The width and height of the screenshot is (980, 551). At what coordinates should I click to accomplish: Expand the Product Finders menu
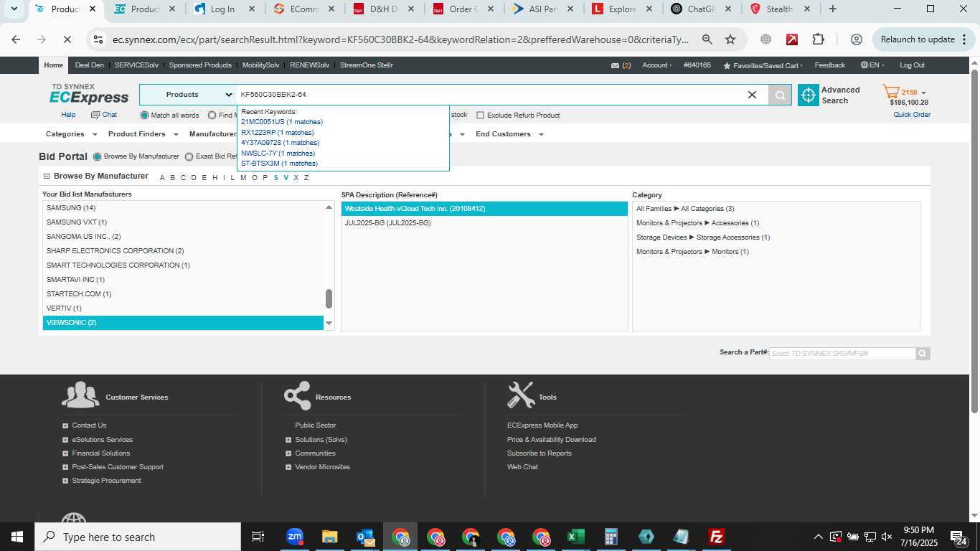142,134
